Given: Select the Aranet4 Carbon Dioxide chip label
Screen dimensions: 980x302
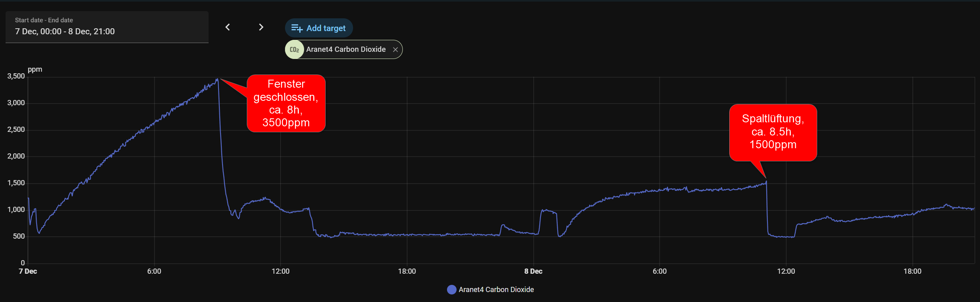Looking at the screenshot, I should click(x=346, y=49).
